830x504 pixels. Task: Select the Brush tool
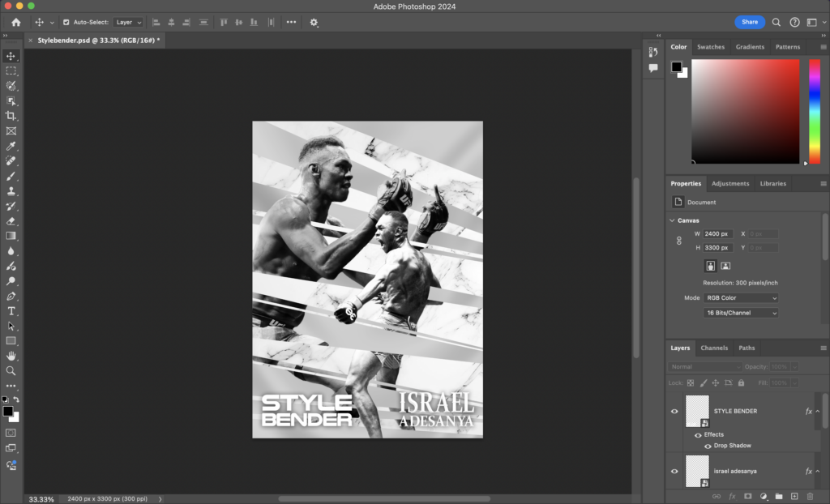(x=11, y=176)
